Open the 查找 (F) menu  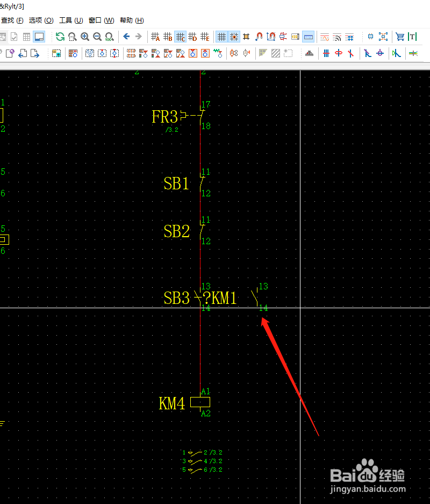[12, 20]
